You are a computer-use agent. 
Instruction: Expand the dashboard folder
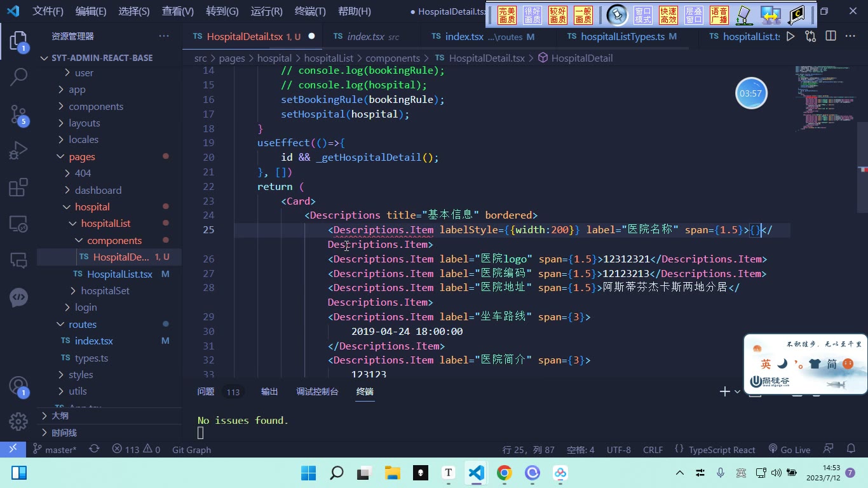(x=98, y=190)
